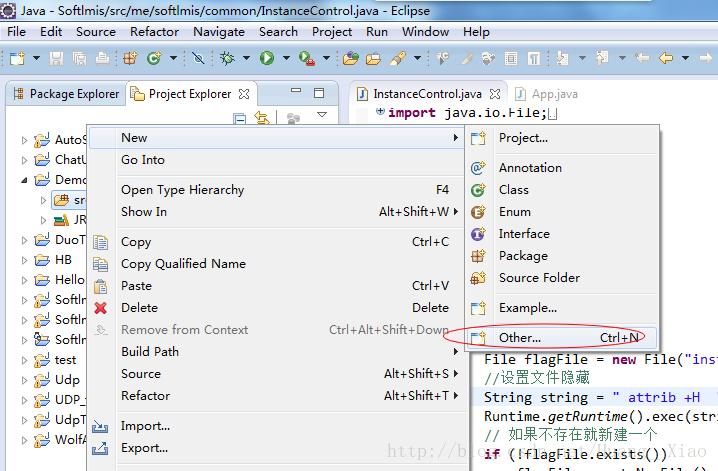
Task: Open dropdown next to New Class icon
Action: 173,58
